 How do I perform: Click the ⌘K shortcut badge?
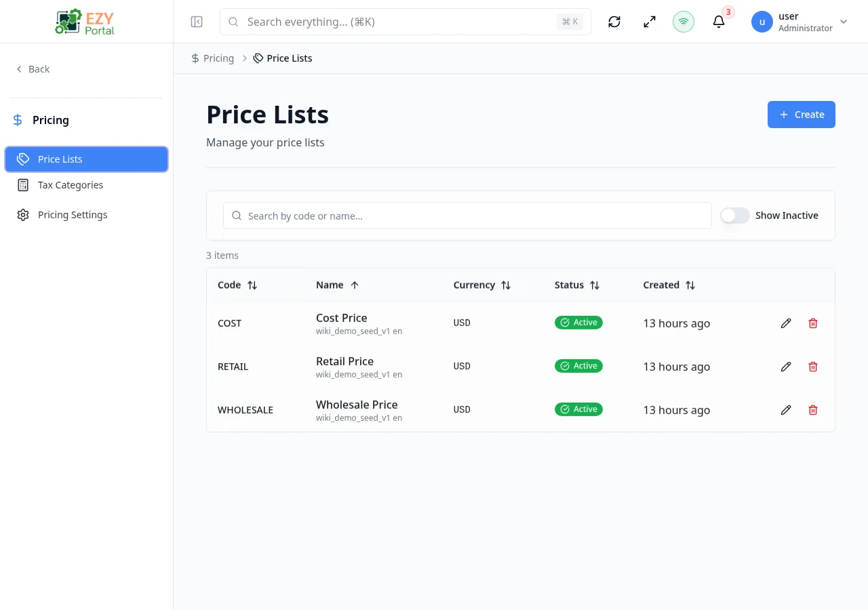570,22
